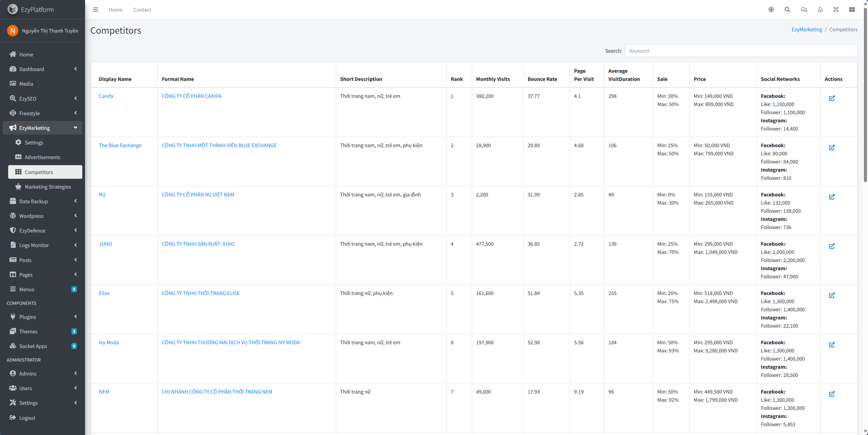Screen dimensions: 868x435
Task: Click the EzyPlatform logo icon
Action: pyautogui.click(x=13, y=9)
